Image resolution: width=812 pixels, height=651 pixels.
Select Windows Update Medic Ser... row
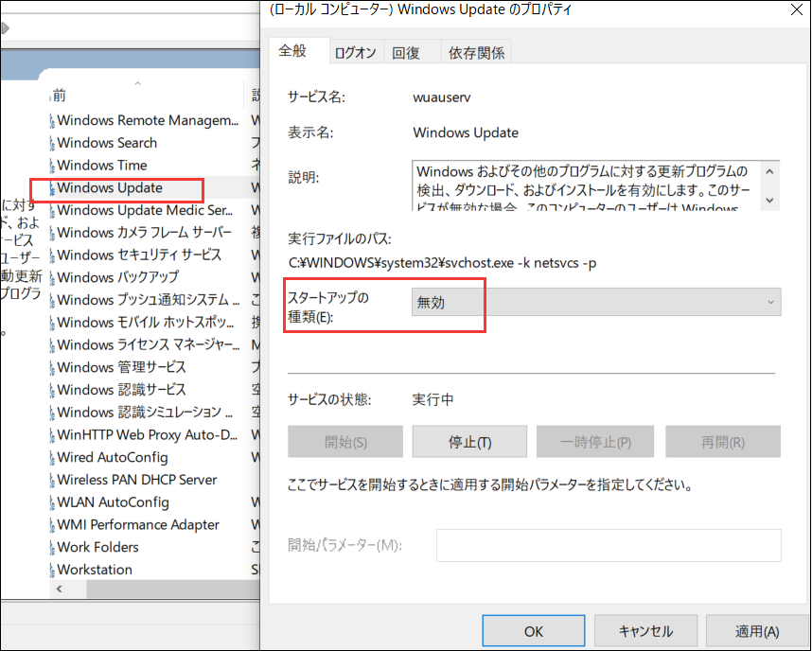(154, 210)
